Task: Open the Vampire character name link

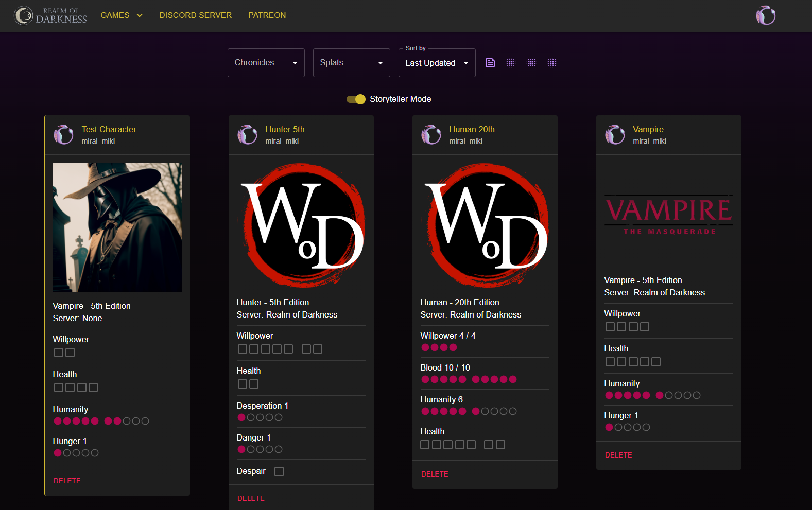Action: [x=648, y=129]
